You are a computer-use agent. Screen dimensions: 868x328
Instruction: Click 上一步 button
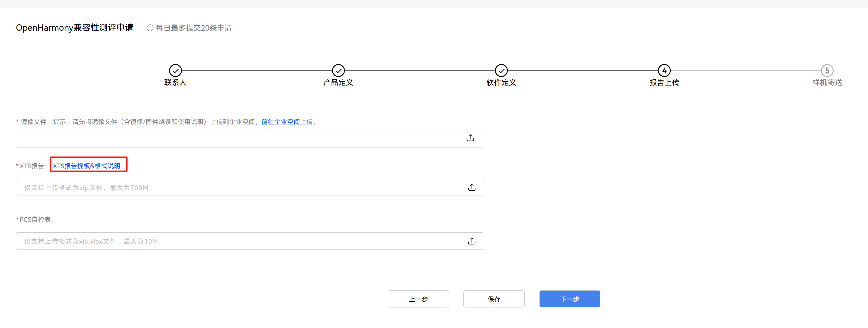[418, 299]
